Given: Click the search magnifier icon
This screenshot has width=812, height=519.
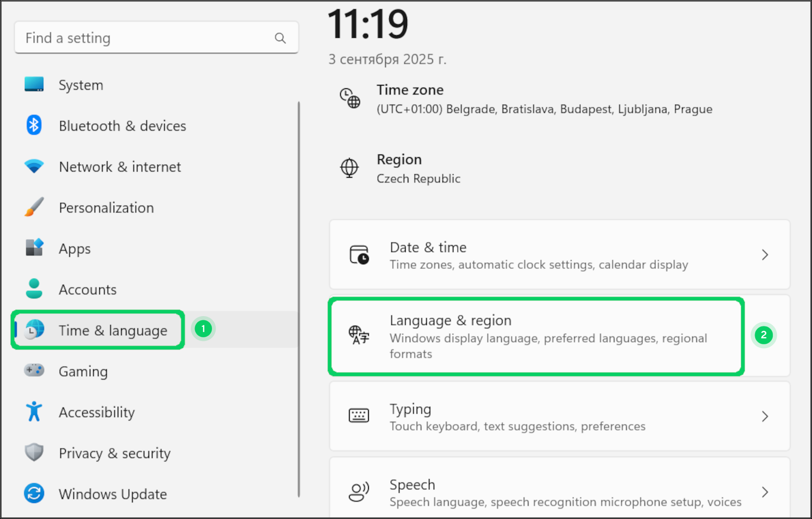Looking at the screenshot, I should [x=280, y=38].
